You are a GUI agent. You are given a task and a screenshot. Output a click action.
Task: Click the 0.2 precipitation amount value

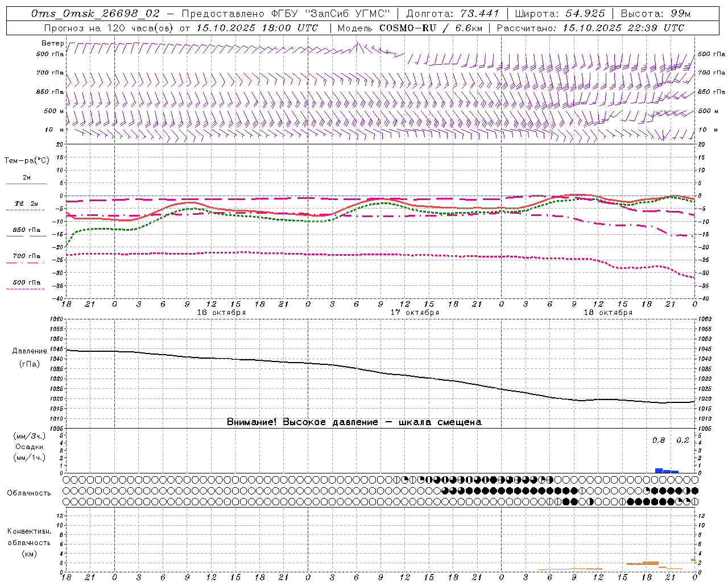(682, 440)
